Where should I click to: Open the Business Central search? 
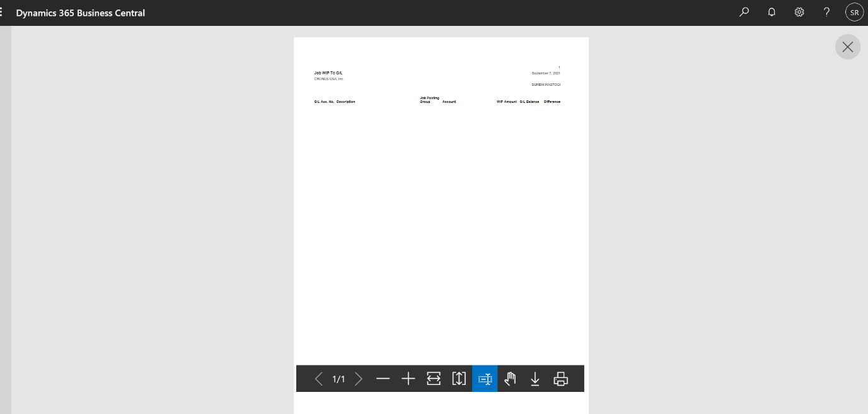[744, 12]
